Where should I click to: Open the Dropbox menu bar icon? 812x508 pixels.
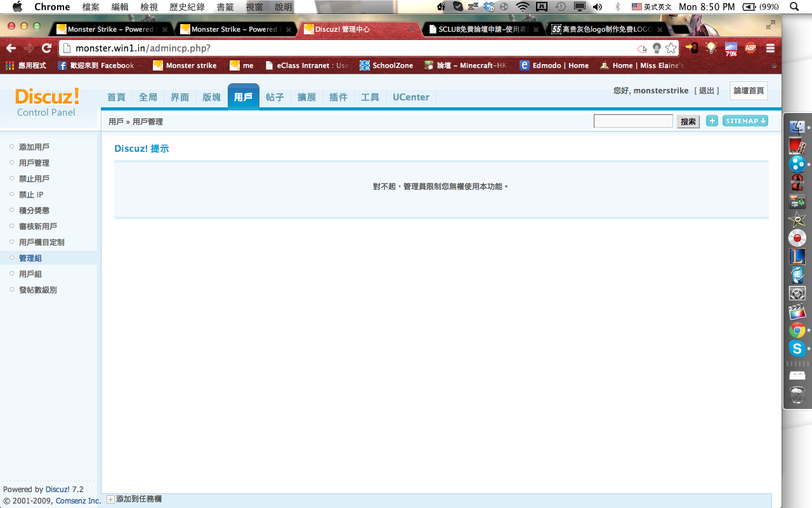point(488,6)
